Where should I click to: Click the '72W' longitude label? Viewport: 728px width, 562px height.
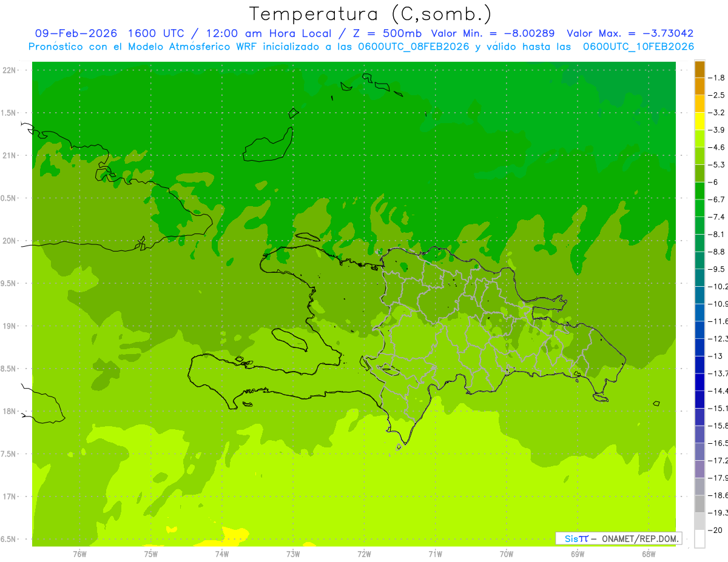click(364, 554)
